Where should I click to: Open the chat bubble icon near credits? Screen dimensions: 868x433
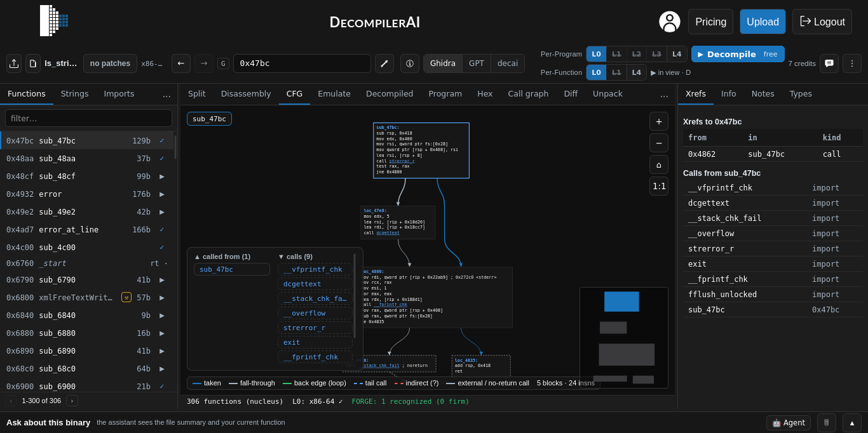point(829,63)
